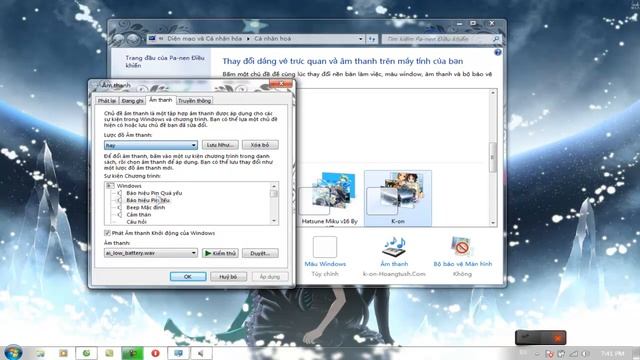Image resolution: width=640 pixels, height=360 pixels.
Task: Click the events list scroll-up arrow
Action: (274, 186)
